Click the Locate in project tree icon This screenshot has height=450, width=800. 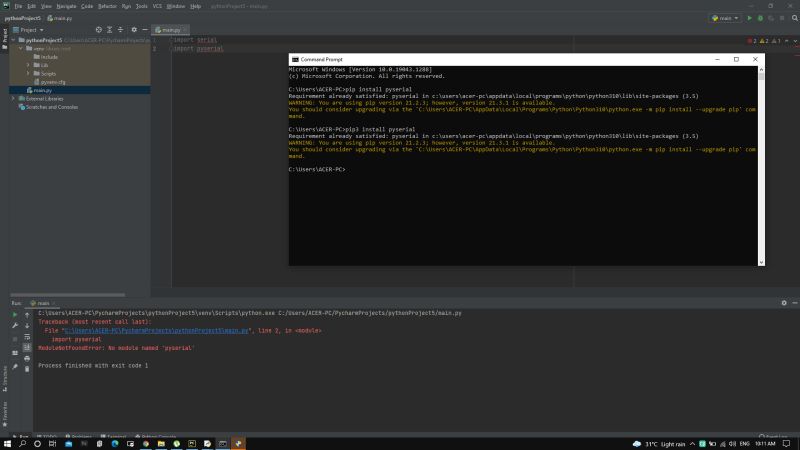98,30
